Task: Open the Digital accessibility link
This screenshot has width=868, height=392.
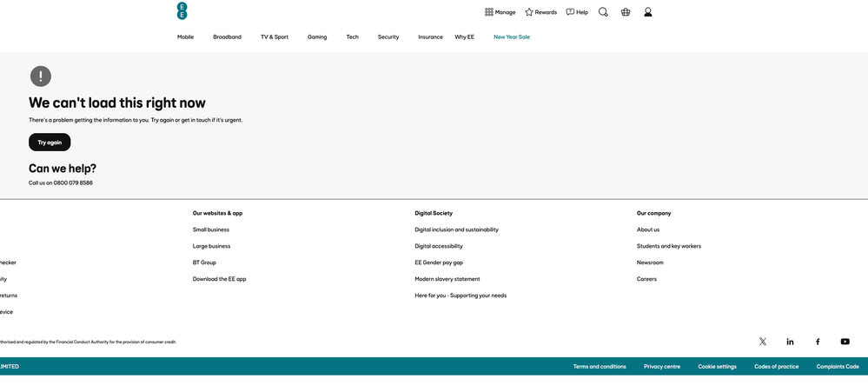Action: [x=439, y=246]
